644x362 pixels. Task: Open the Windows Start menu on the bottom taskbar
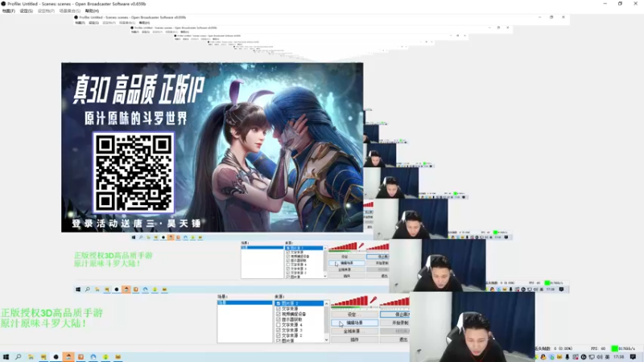coord(6,356)
